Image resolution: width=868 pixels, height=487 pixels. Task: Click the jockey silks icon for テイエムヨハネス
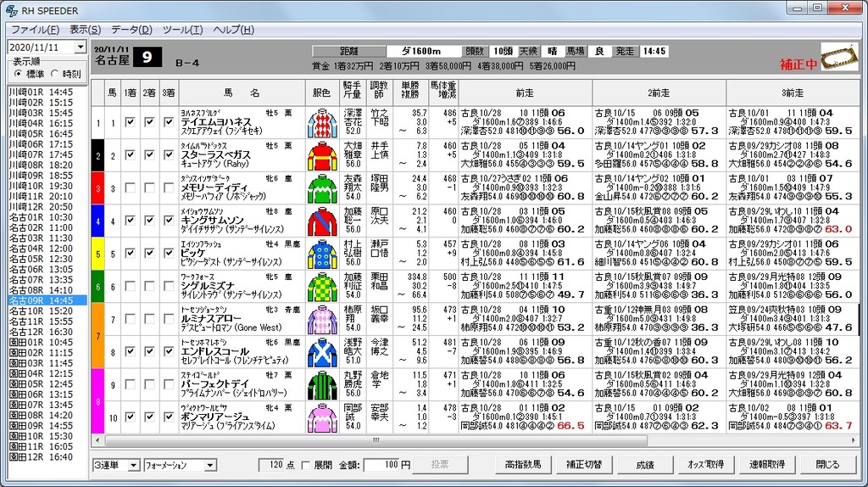tap(322, 123)
